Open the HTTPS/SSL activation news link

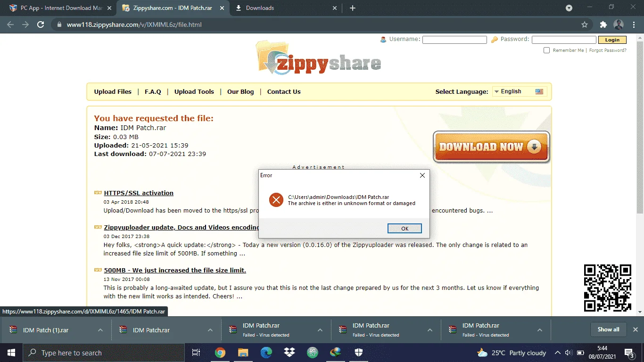[x=139, y=193]
